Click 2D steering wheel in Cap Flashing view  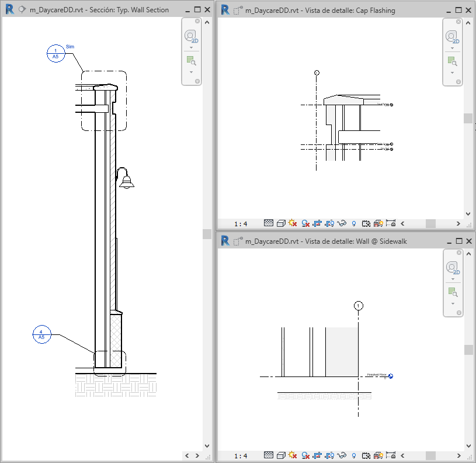[x=453, y=37]
